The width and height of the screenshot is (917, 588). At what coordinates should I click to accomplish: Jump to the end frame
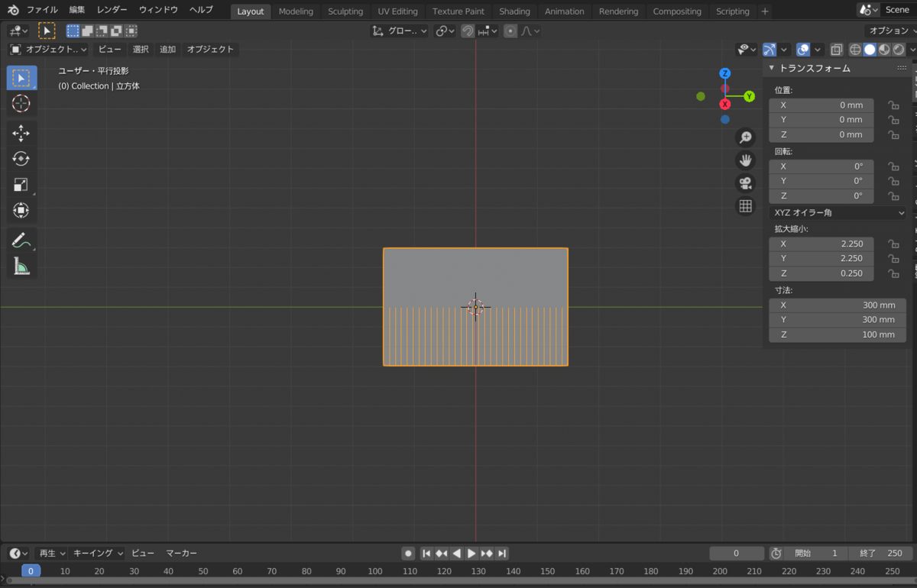click(x=502, y=553)
